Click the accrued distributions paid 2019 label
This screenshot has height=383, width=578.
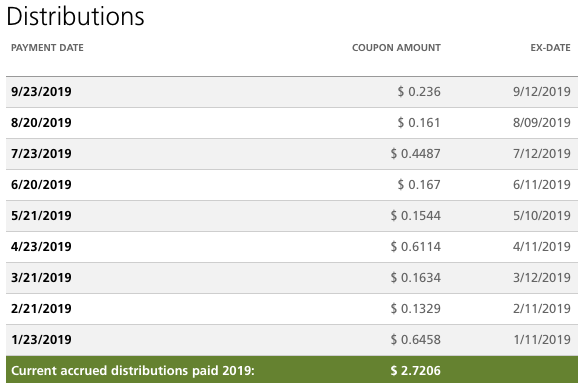(133, 370)
